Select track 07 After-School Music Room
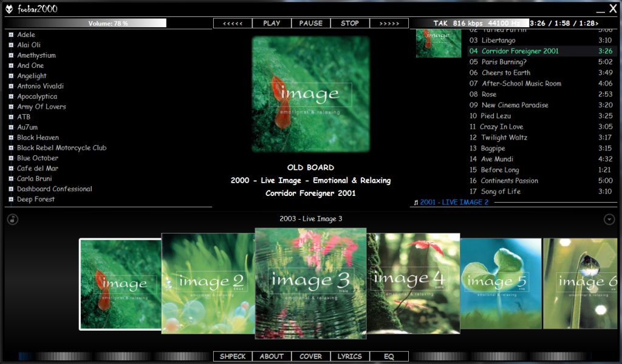Image resolution: width=622 pixels, height=364 pixels. click(541, 84)
